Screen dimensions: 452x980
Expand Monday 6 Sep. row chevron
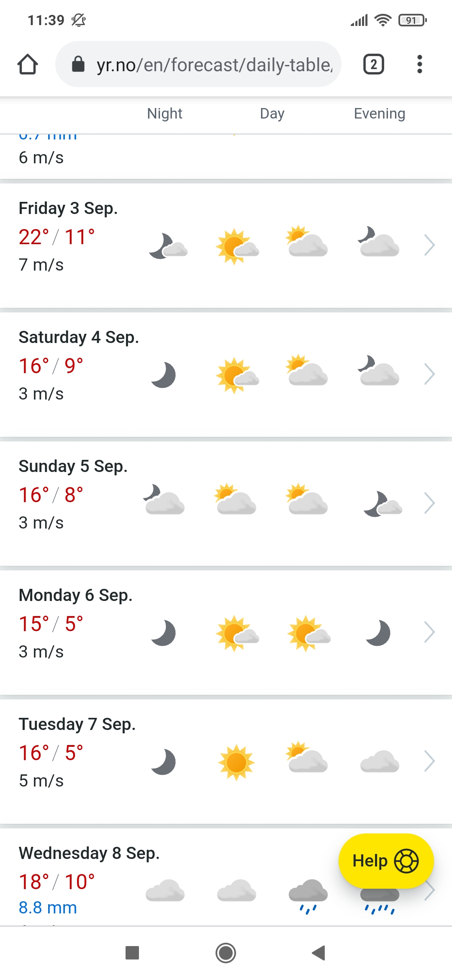[429, 632]
